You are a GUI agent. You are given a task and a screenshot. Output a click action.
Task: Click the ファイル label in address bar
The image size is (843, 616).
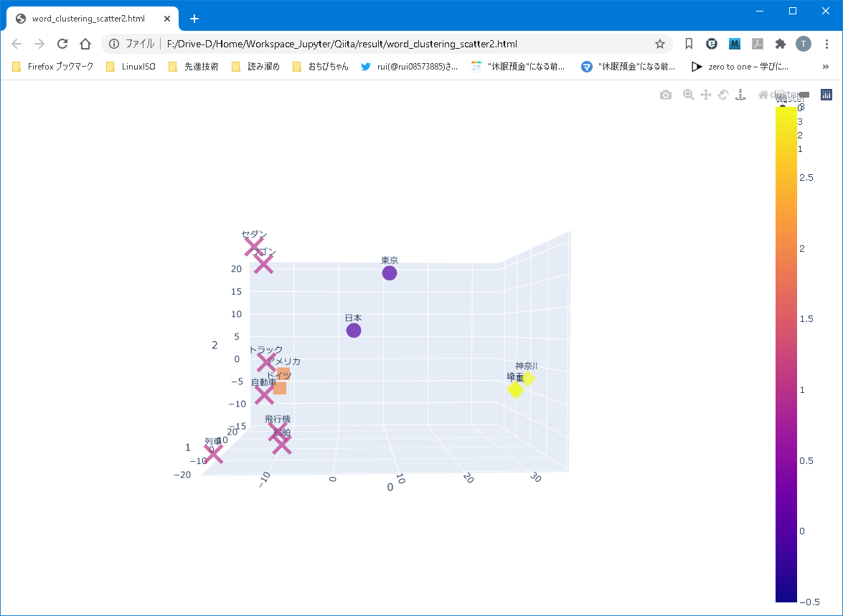click(140, 44)
